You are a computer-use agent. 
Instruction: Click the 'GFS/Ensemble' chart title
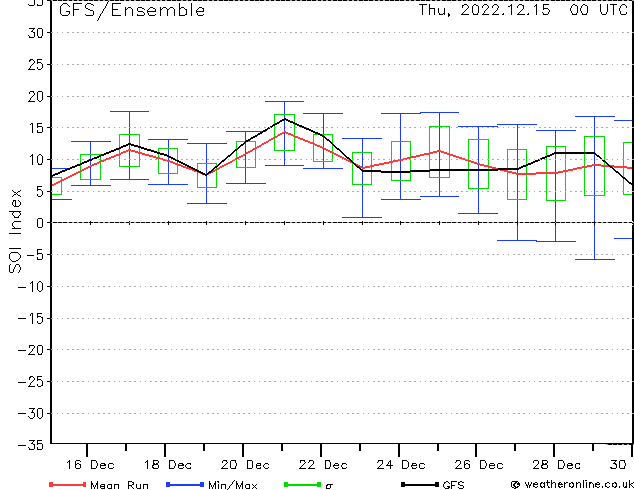[132, 11]
